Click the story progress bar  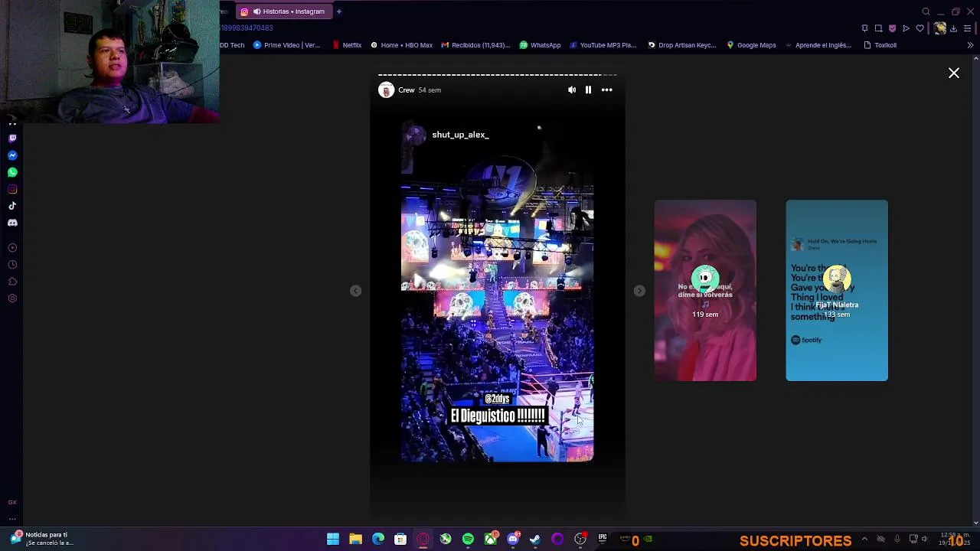(498, 75)
